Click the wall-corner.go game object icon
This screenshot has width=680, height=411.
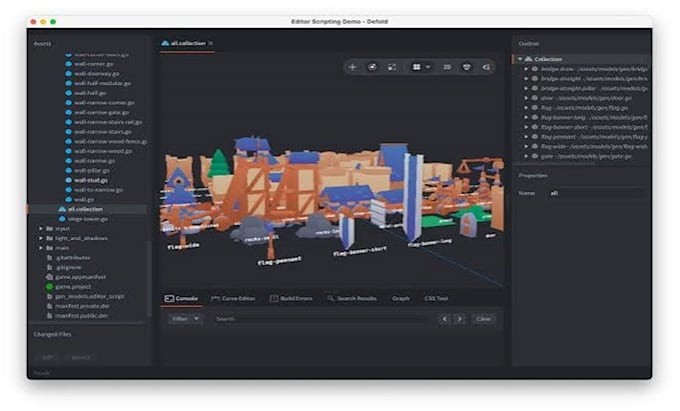point(69,64)
